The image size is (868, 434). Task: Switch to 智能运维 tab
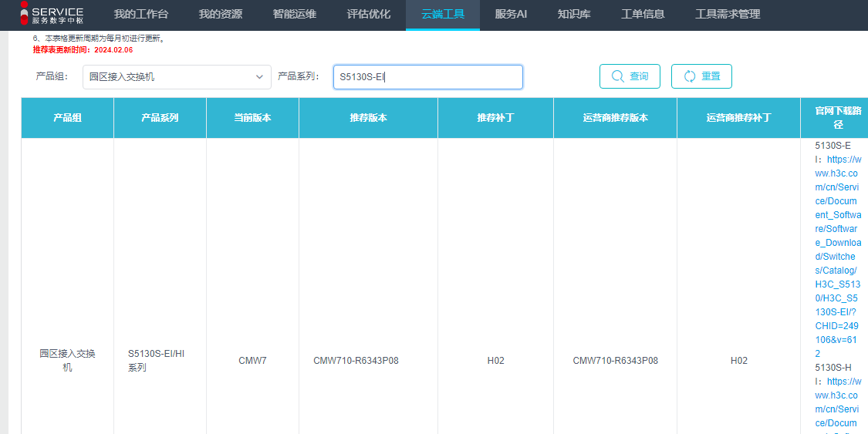295,15
